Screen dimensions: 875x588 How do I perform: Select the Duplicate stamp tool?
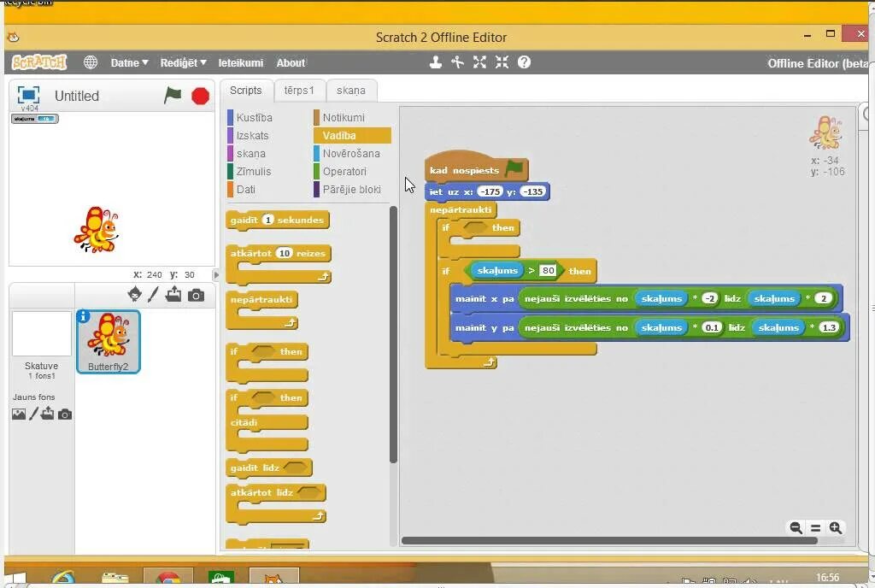tap(436, 62)
